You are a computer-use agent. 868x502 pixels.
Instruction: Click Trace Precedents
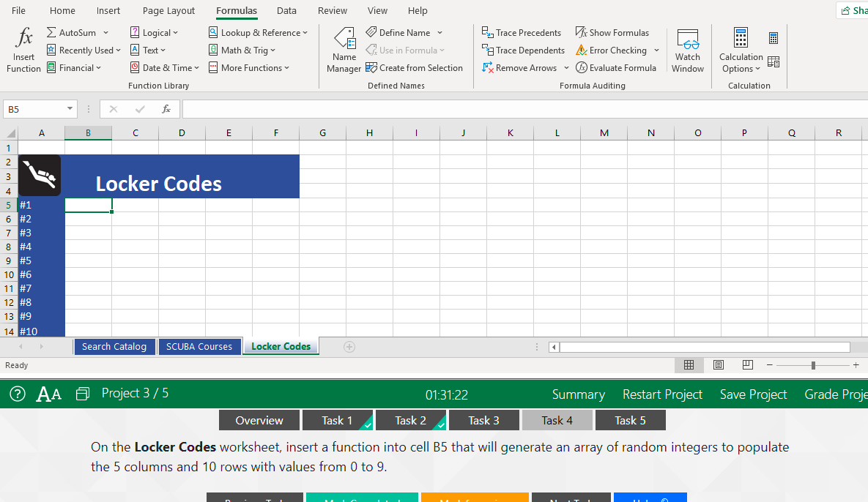[x=521, y=32]
